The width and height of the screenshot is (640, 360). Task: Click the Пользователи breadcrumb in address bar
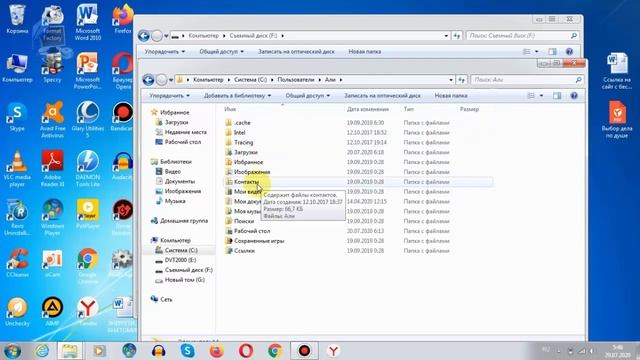296,80
